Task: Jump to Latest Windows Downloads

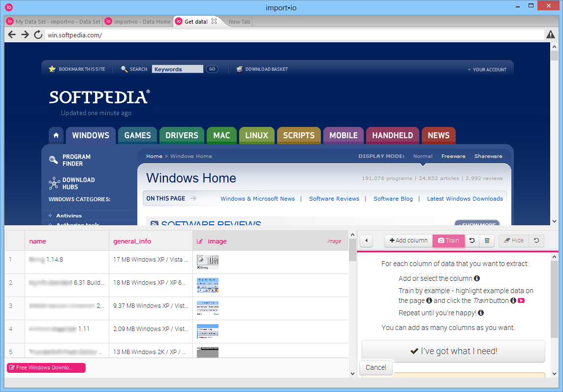Action: pyautogui.click(x=465, y=199)
